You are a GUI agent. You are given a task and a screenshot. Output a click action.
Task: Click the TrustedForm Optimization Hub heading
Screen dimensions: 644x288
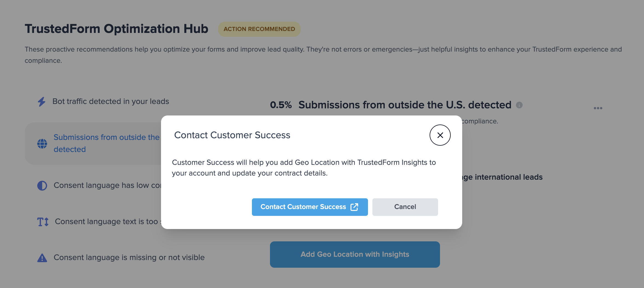click(x=116, y=29)
